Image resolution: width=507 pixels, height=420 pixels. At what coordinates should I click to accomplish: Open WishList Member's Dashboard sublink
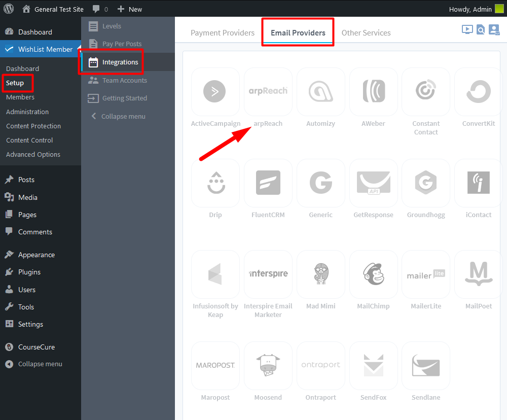tap(22, 68)
